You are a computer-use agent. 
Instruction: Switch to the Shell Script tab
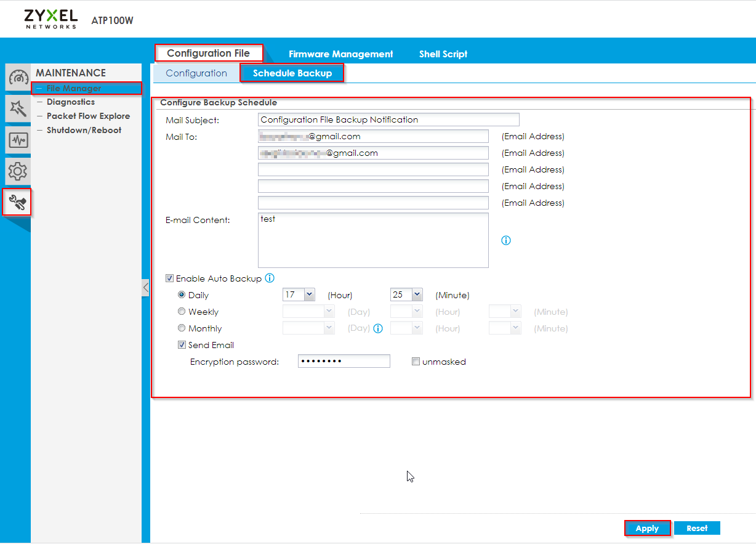pyautogui.click(x=443, y=54)
